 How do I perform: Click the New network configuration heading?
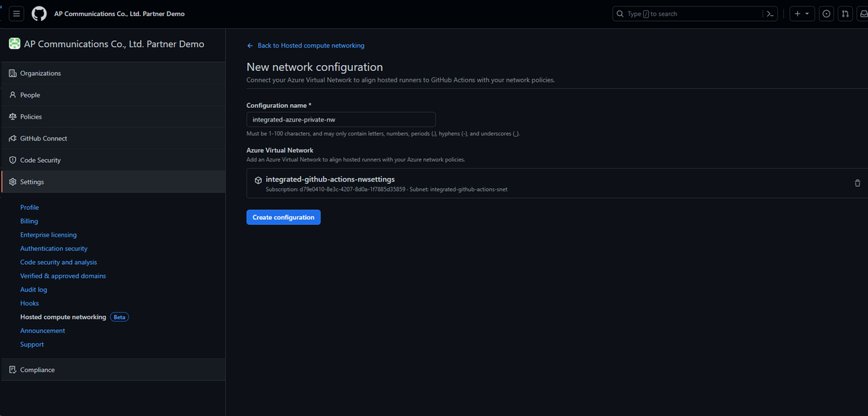[315, 67]
